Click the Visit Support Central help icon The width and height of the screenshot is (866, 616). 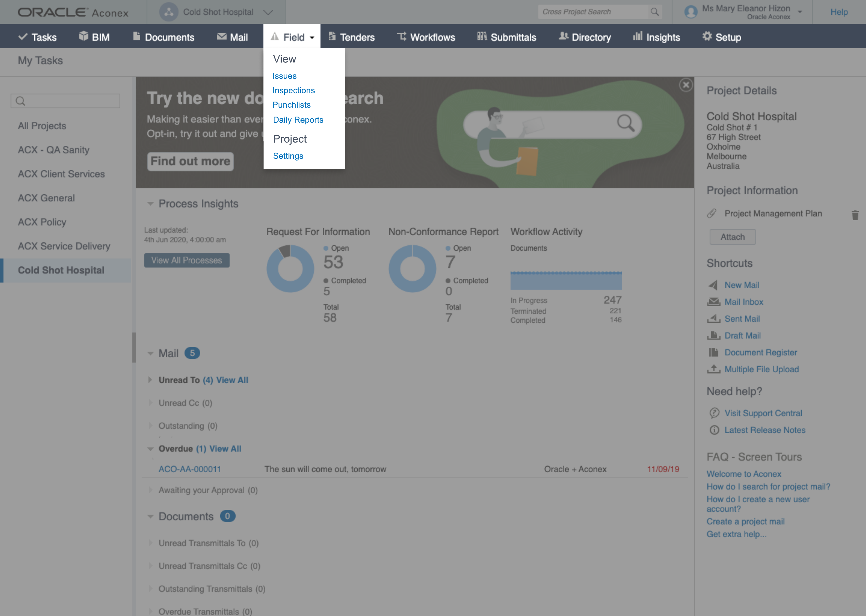(x=714, y=413)
